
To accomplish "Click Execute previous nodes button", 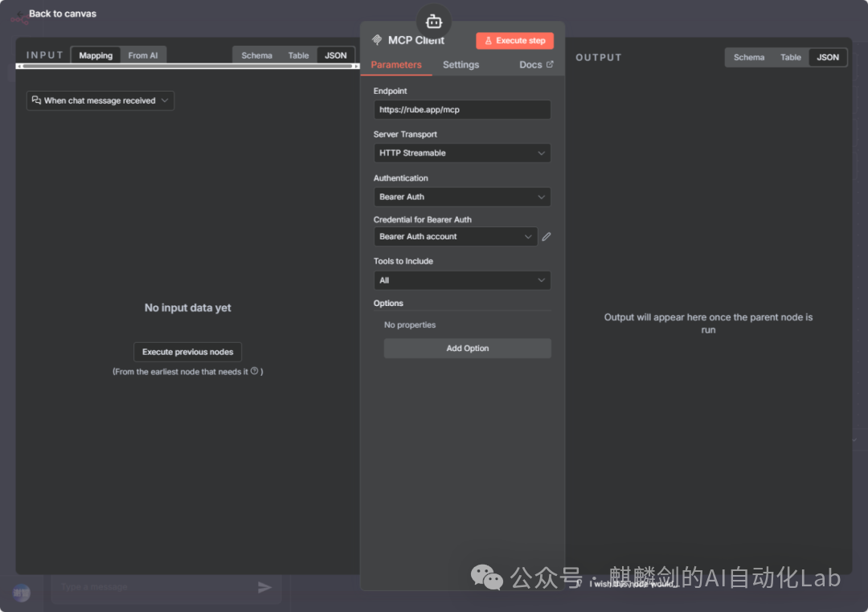I will (187, 352).
